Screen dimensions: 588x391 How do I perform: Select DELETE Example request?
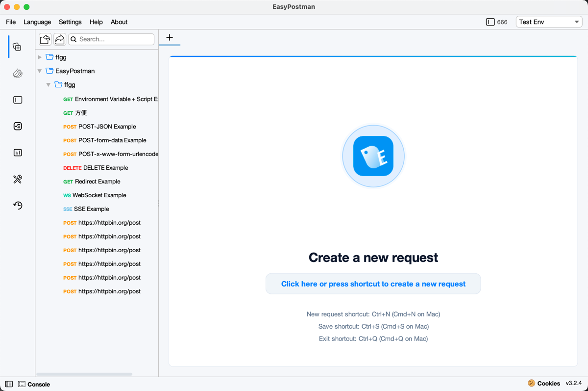pos(96,168)
